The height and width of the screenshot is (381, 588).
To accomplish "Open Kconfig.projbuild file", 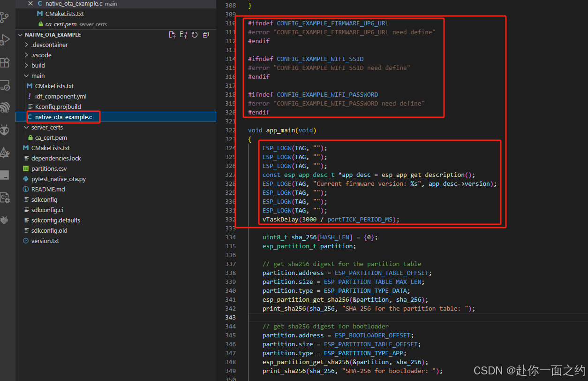I will tap(58, 107).
